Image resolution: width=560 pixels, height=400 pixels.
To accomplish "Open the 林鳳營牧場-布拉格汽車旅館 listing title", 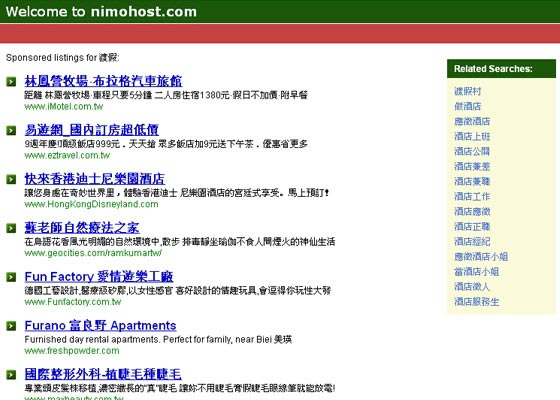I will 103,81.
